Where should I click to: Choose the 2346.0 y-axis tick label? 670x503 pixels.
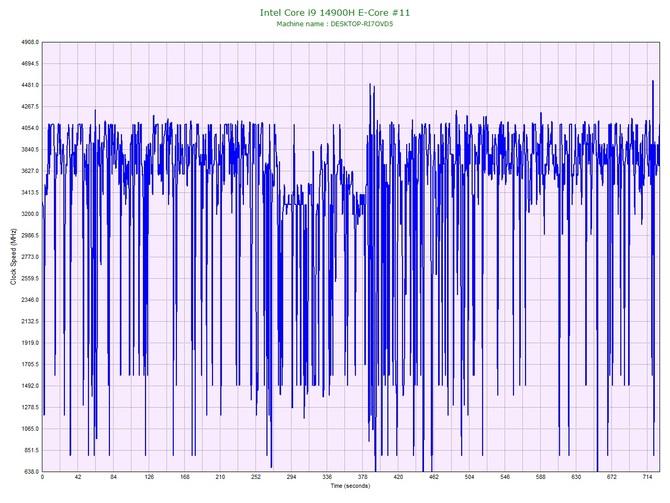point(30,300)
